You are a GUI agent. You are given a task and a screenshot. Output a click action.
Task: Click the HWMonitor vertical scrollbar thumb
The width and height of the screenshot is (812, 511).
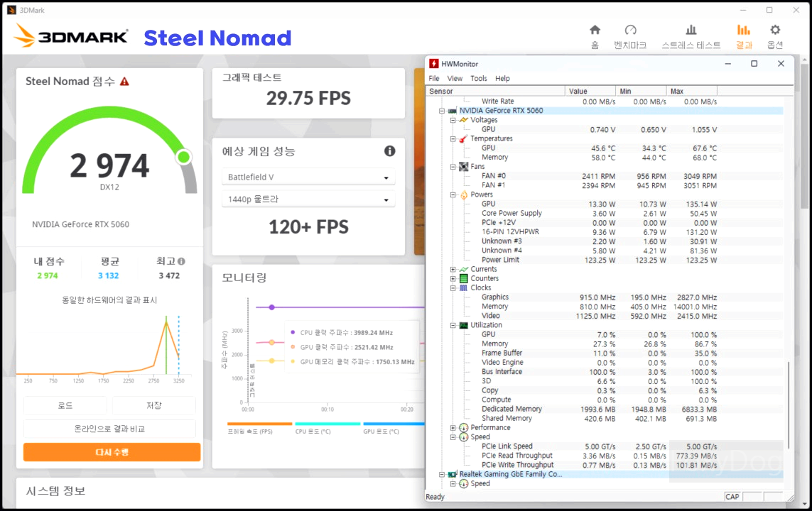click(x=788, y=405)
